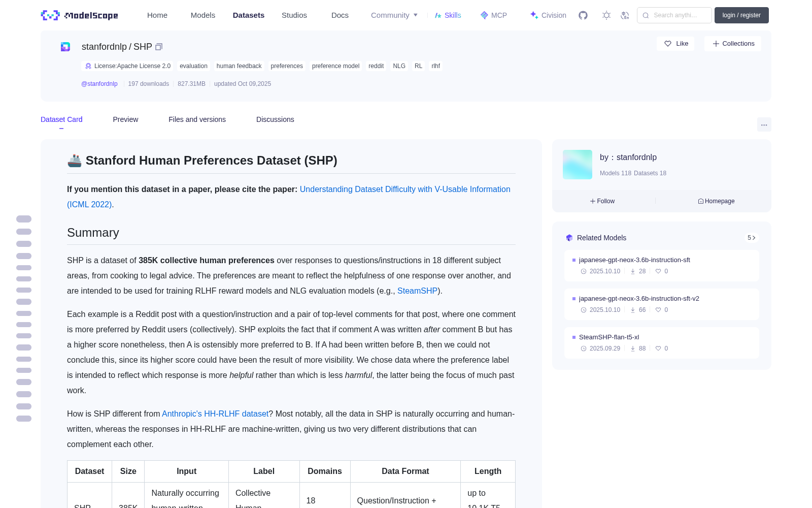Click the ship emoji in dataset title
812x508 pixels.
point(75,161)
